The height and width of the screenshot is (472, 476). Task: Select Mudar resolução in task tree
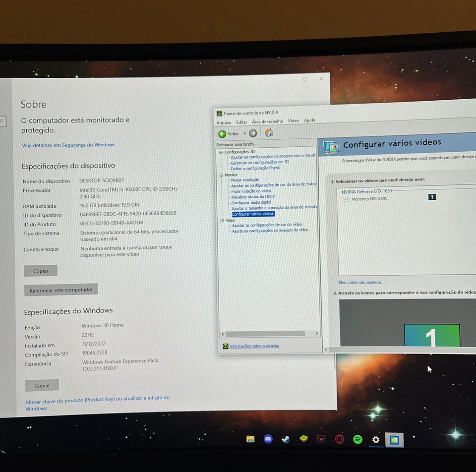pos(245,180)
